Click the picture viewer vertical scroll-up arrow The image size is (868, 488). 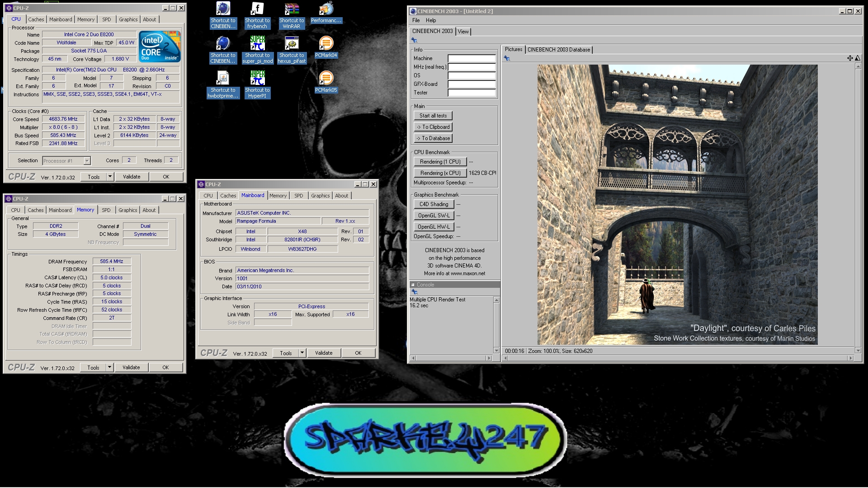(x=858, y=66)
